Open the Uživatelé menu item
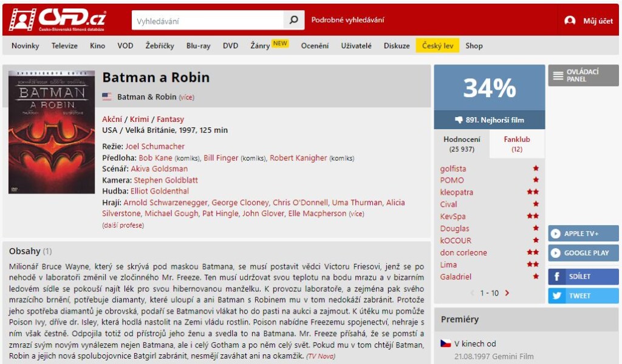The image size is (622, 364). click(356, 46)
